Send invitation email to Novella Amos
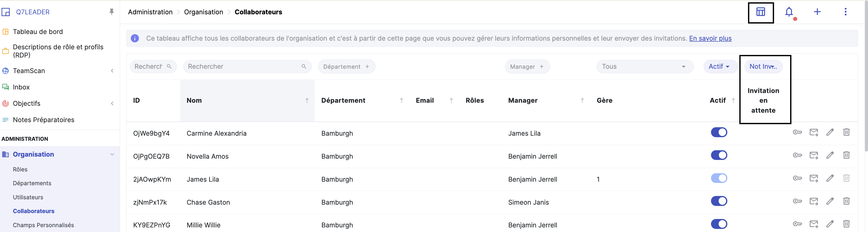 [814, 155]
